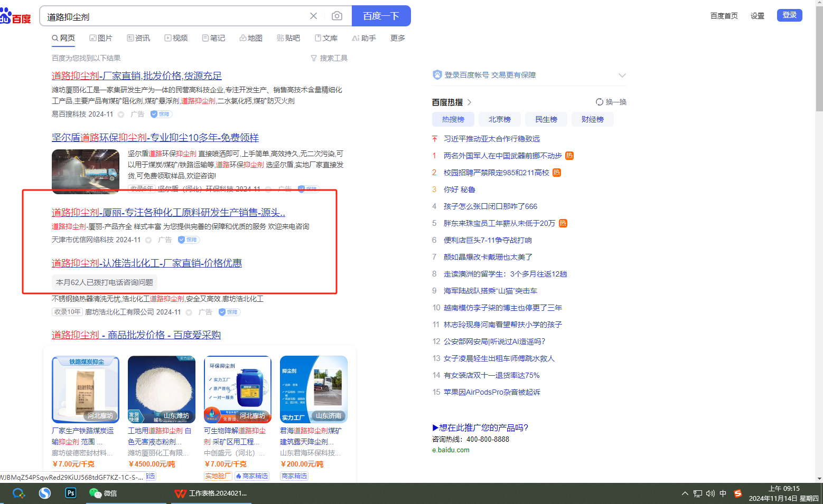Open image search via the camera icon
Screen dimensions: 823x504
(x=336, y=16)
